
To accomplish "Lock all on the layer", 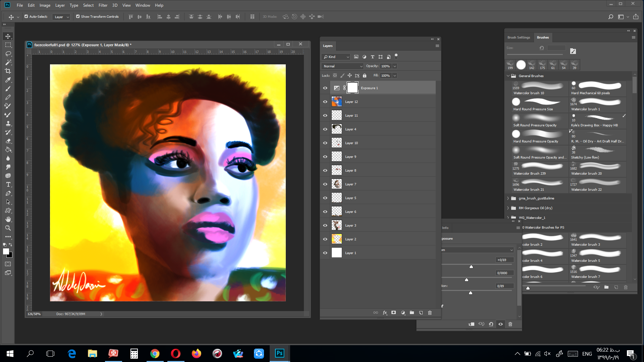I will click(x=365, y=75).
